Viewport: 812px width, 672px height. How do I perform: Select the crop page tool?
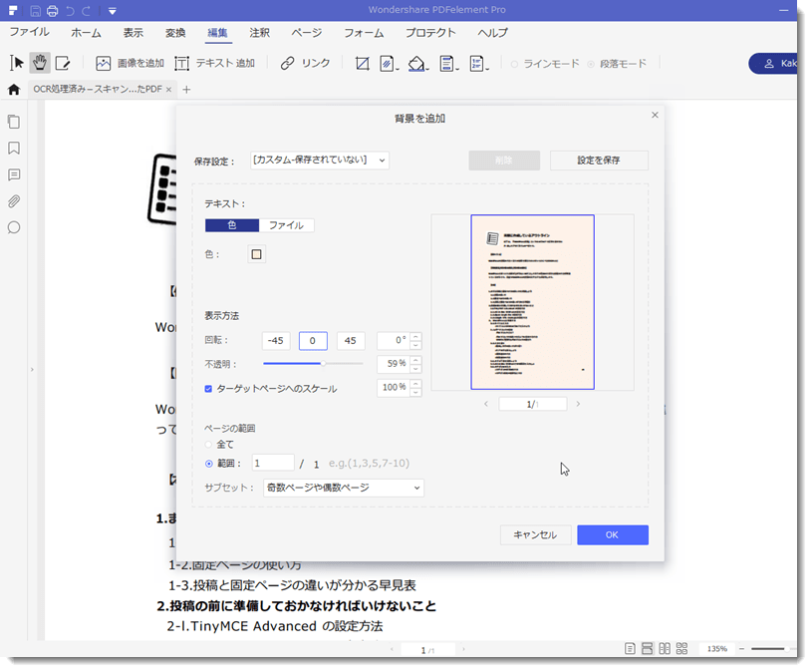tap(363, 63)
